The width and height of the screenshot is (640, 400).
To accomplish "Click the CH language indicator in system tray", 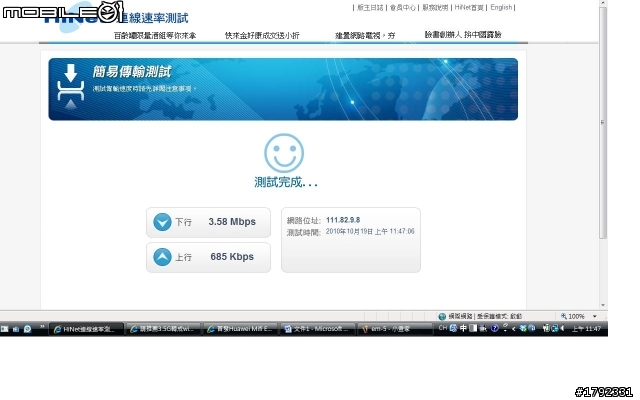I will pyautogui.click(x=442, y=328).
